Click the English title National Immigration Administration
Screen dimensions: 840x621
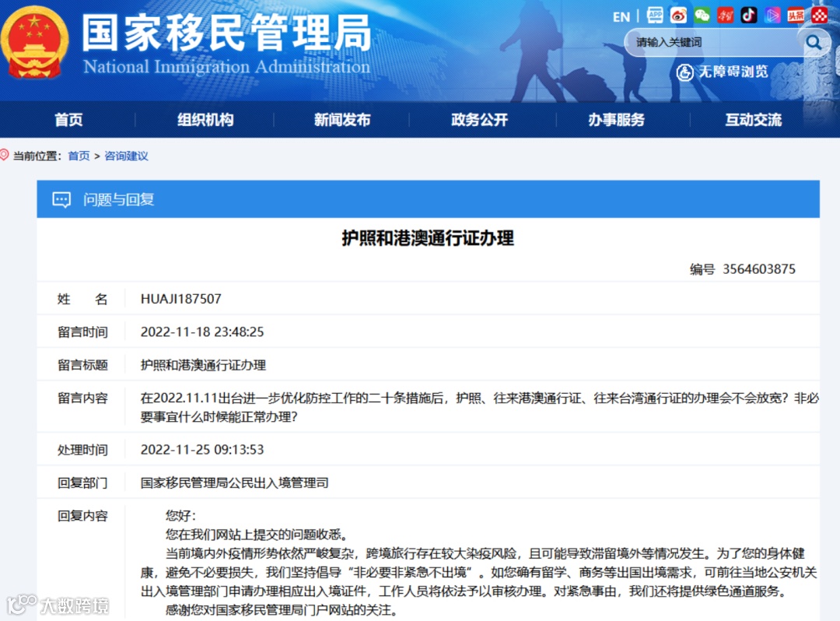pos(226,67)
